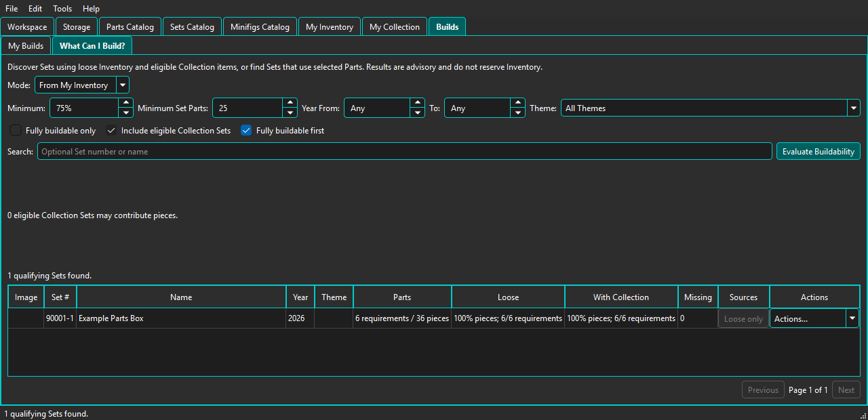Switch to the My Inventory tab
This screenshot has width=868, height=420.
point(330,27)
